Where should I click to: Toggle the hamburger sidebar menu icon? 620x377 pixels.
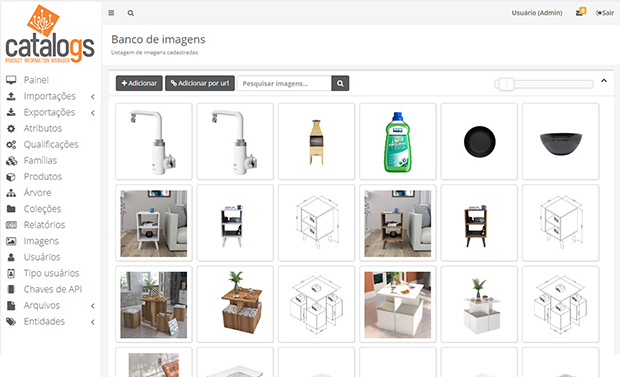pos(111,13)
